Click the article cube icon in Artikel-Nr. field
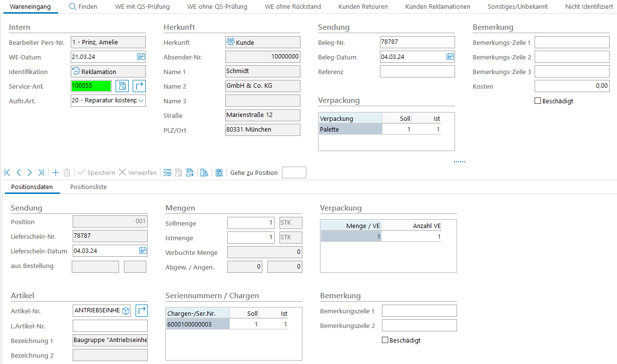This screenshot has width=617, height=364. [126, 310]
